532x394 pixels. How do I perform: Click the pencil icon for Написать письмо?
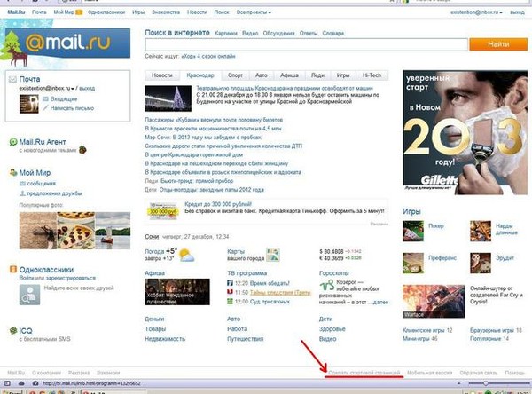pos(45,108)
